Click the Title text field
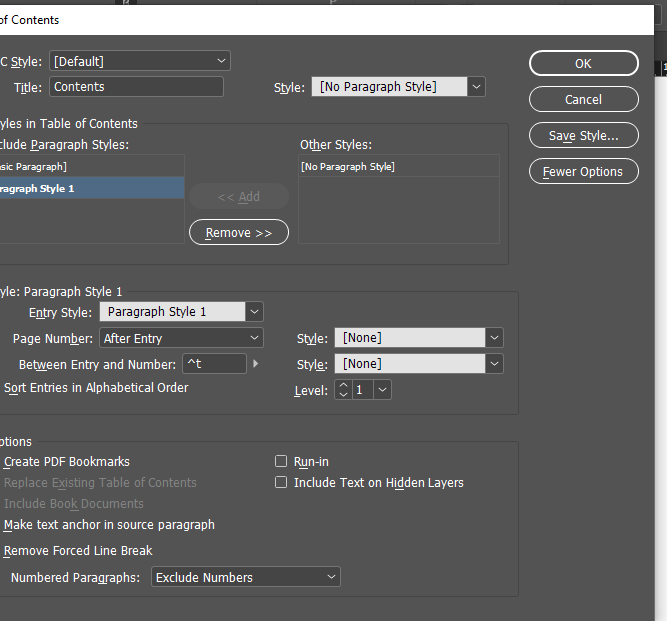This screenshot has width=667, height=621. 136,87
